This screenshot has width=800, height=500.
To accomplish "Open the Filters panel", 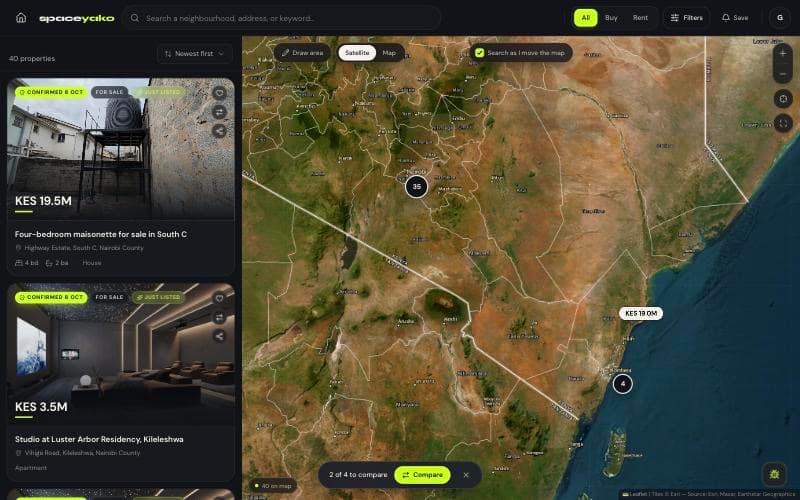I will point(686,18).
